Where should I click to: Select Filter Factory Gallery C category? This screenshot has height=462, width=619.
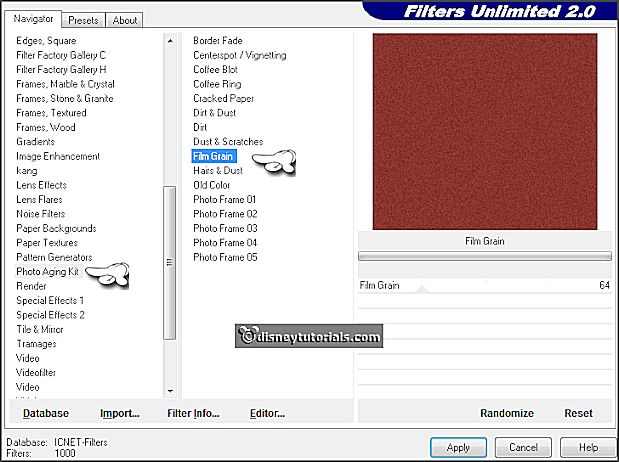point(61,55)
